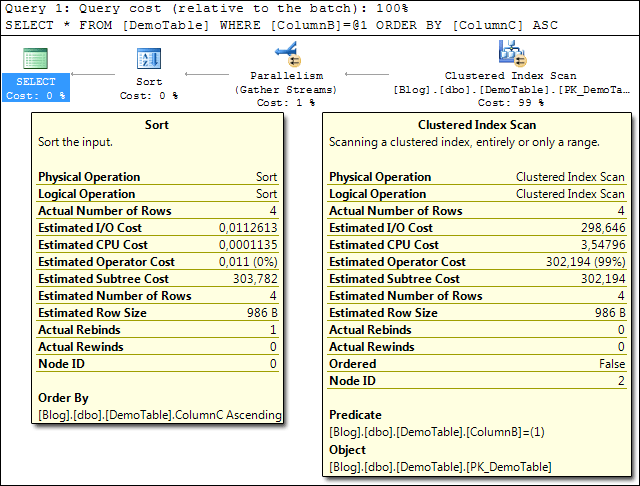Click Sort tooltip Physical Operation row
The width and height of the screenshot is (640, 486).
158,177
